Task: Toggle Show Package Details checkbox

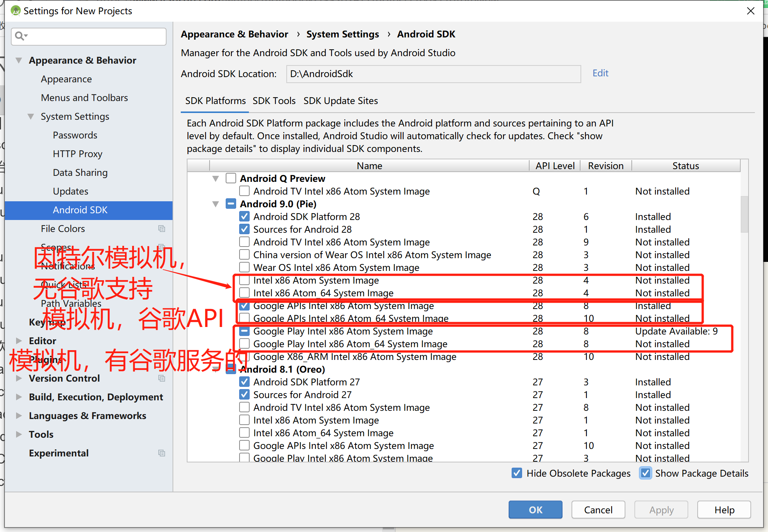Action: 646,473
